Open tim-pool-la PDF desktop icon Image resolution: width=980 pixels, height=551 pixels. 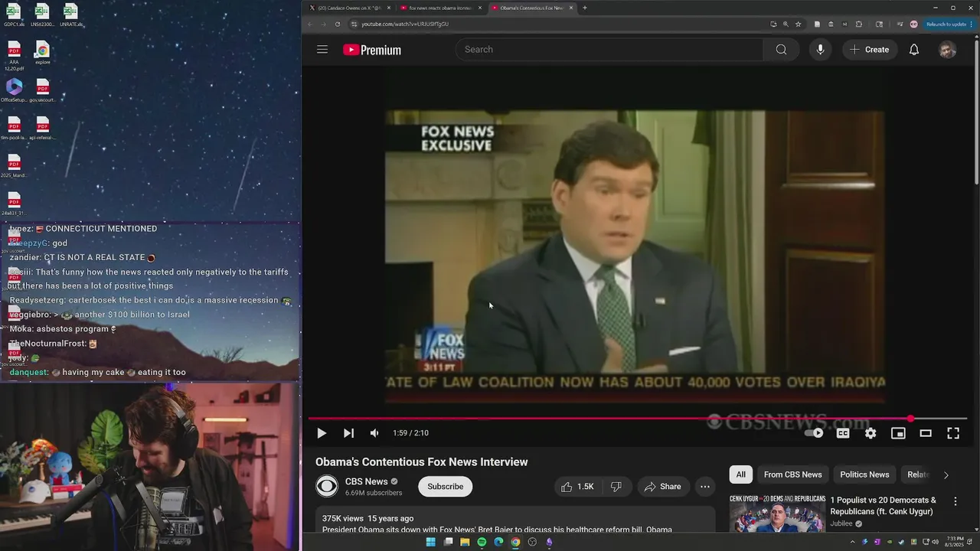click(14, 128)
